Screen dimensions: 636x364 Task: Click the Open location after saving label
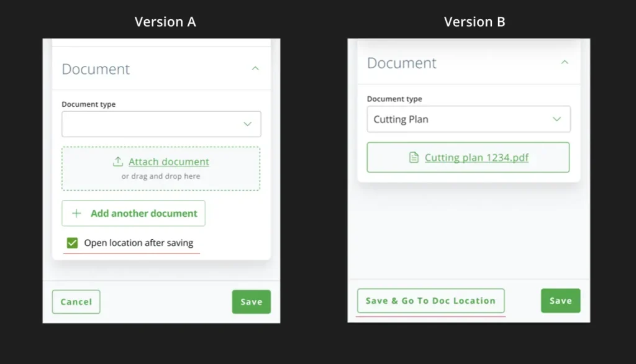click(x=139, y=243)
